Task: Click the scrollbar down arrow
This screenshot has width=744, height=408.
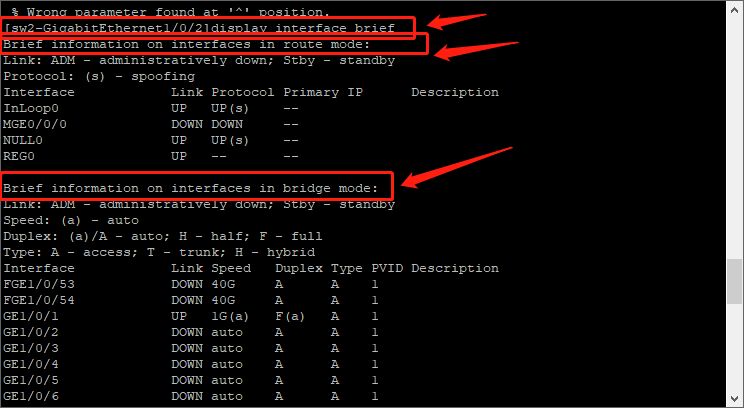Action: [735, 399]
